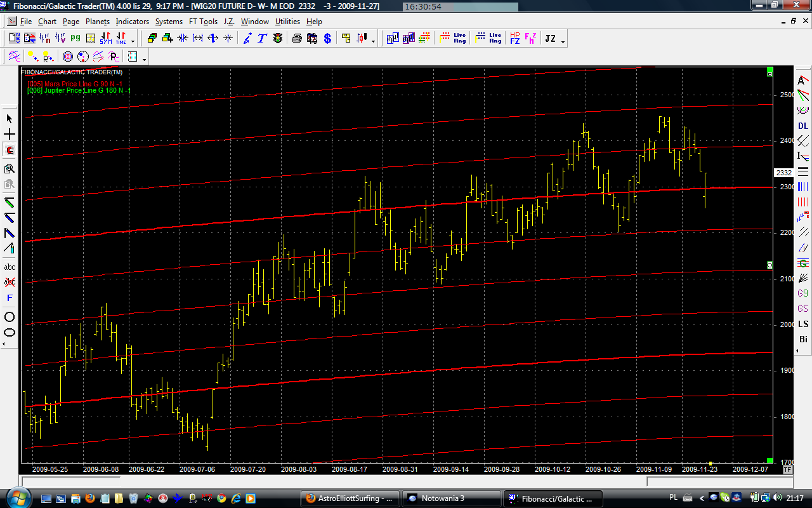Toggle the red C cursor mode button
This screenshot has width=812, height=508.
(10, 150)
